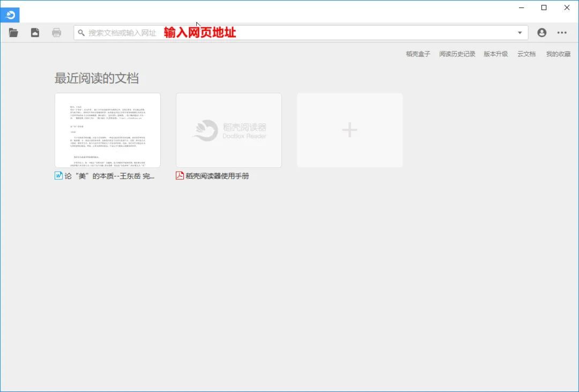Viewport: 579px width, 392px height.
Task: Switch to the blue reader tab at top
Action: pos(10,14)
